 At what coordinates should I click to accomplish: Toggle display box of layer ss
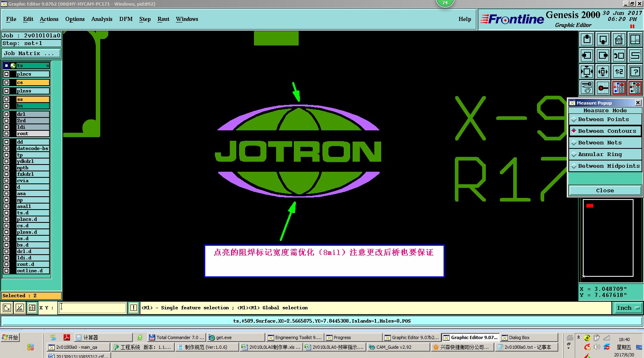coord(6,99)
